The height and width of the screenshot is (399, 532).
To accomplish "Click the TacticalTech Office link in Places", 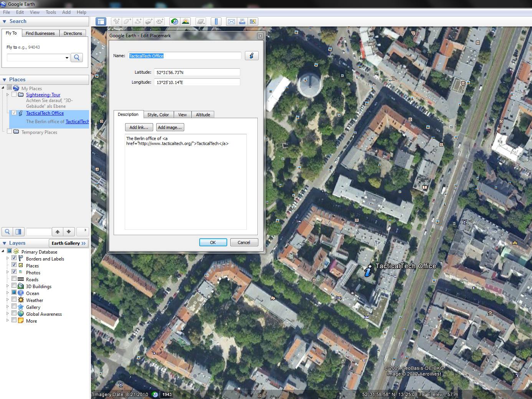I will click(x=45, y=113).
